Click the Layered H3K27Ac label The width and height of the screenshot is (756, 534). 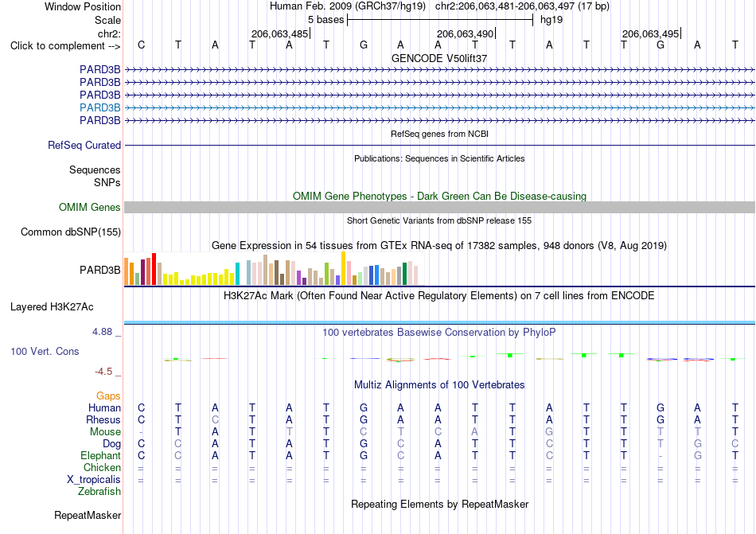click(52, 307)
